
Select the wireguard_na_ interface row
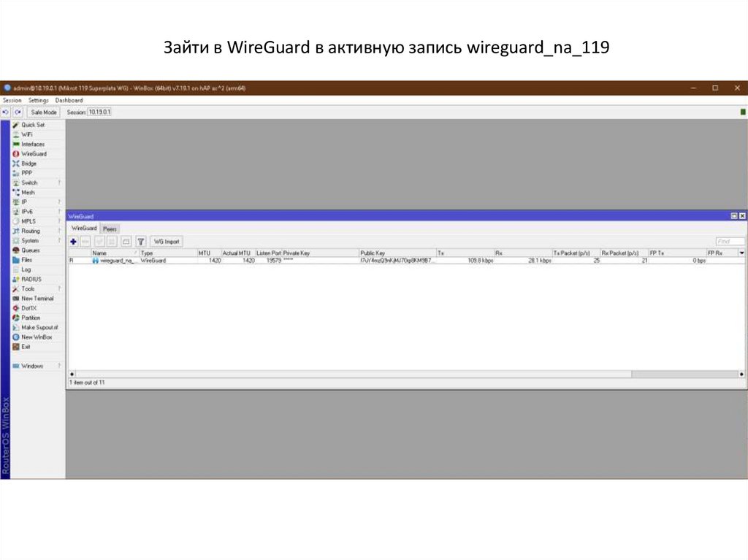pyautogui.click(x=407, y=261)
